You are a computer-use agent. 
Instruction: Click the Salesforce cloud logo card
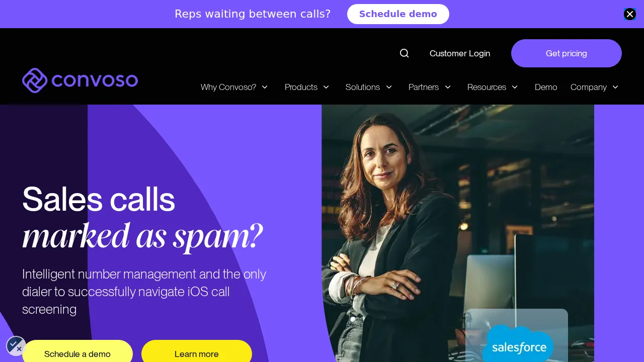pyautogui.click(x=517, y=335)
